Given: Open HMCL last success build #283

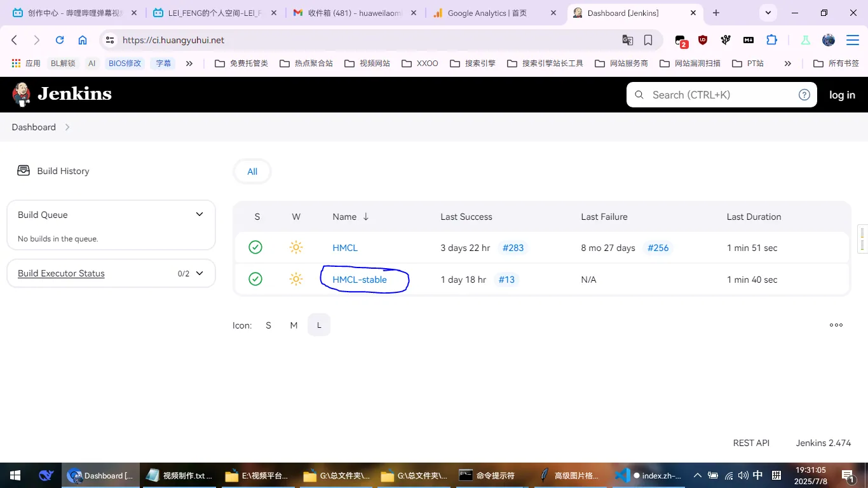Looking at the screenshot, I should pyautogui.click(x=513, y=248).
